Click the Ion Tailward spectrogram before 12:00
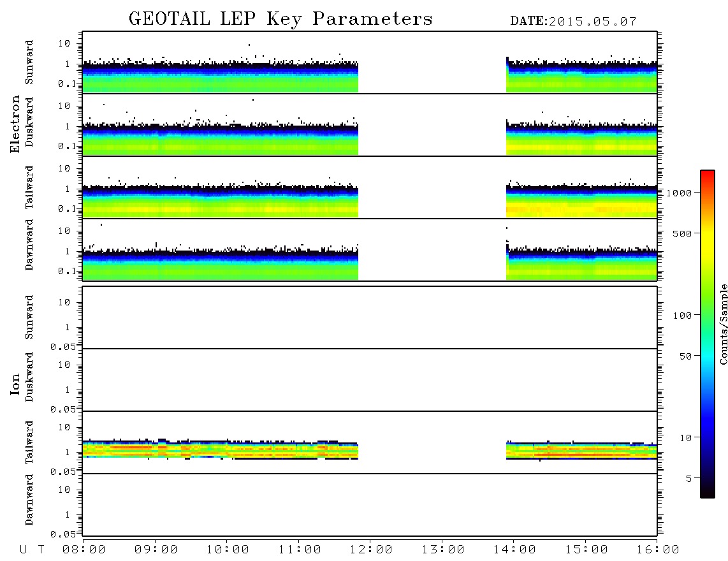The height and width of the screenshot is (561, 728). pos(221,449)
